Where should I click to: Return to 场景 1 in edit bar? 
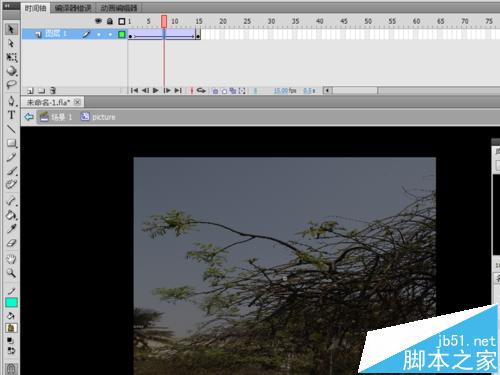point(56,117)
